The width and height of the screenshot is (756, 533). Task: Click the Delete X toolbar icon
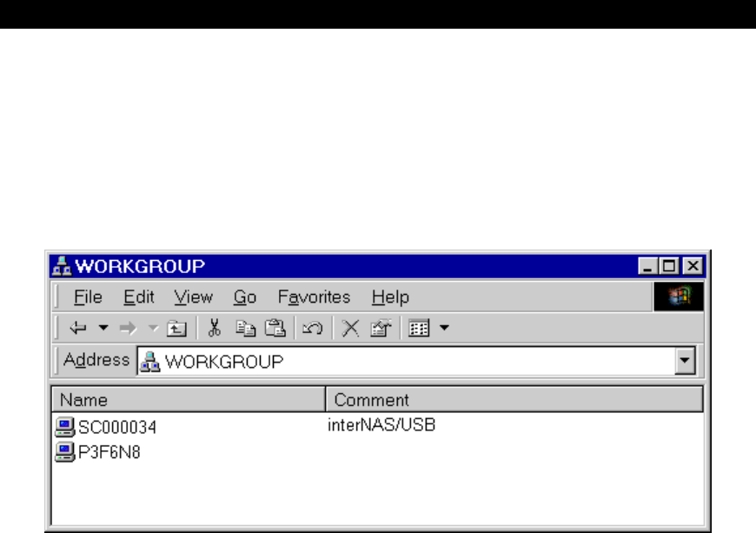[350, 329]
